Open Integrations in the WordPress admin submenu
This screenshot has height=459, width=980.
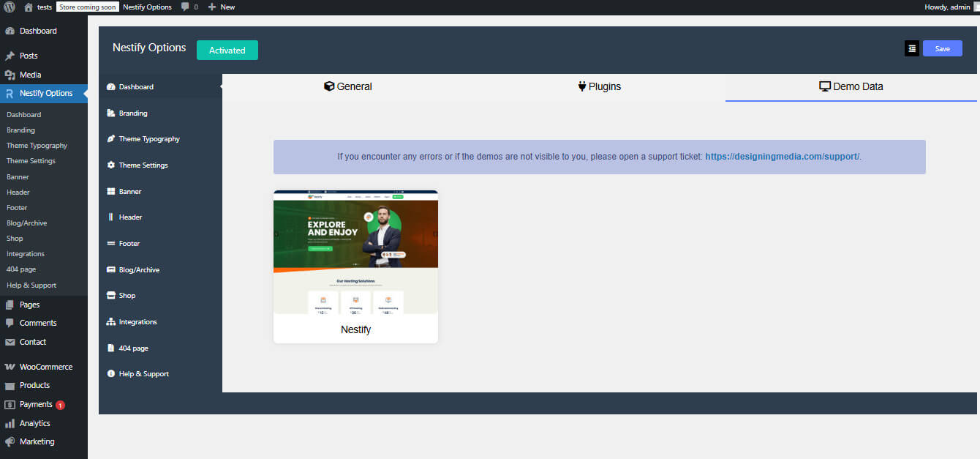(x=26, y=254)
